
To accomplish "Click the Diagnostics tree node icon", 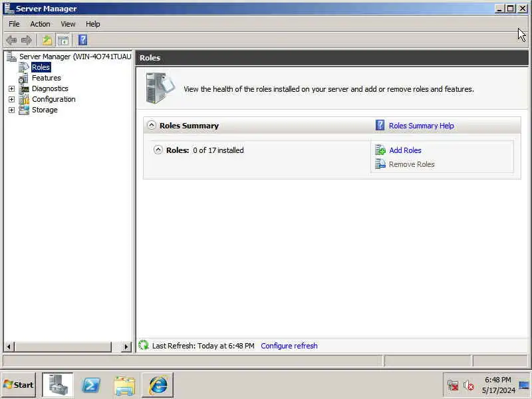I will pyautogui.click(x=24, y=88).
